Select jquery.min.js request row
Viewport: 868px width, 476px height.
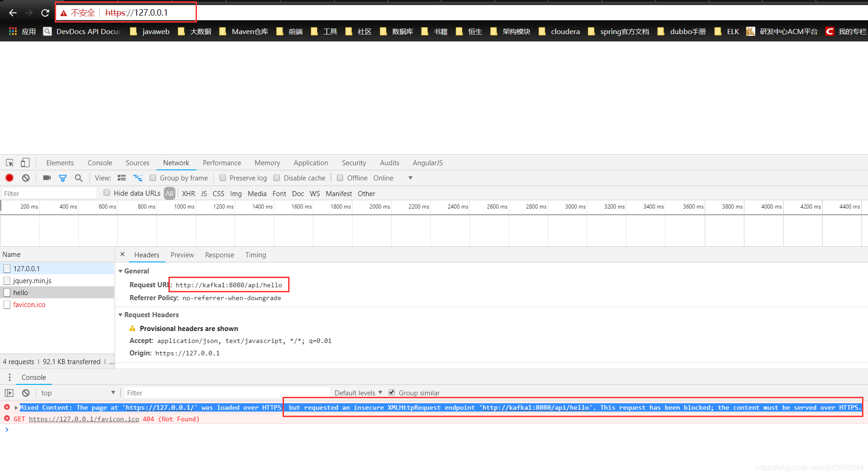point(57,281)
